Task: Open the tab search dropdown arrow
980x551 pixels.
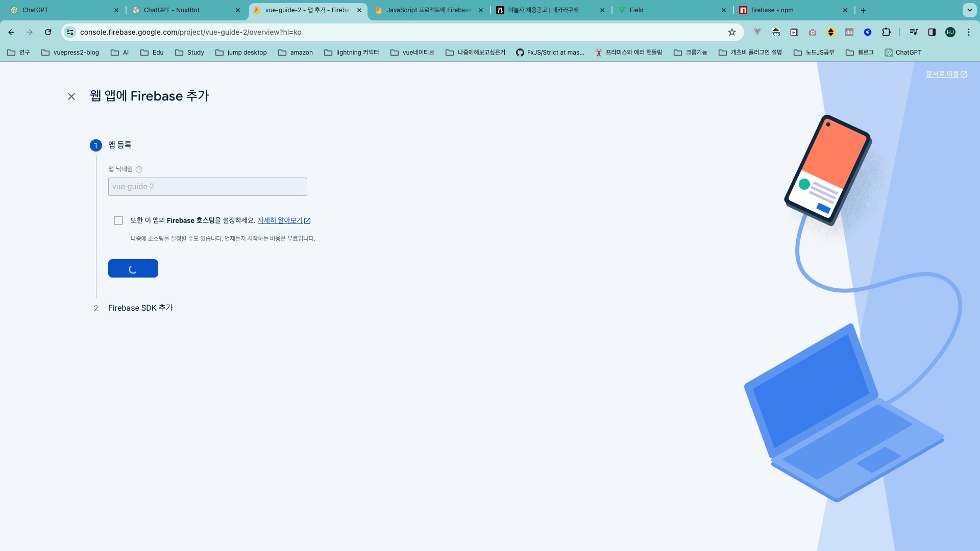Action: click(x=969, y=10)
